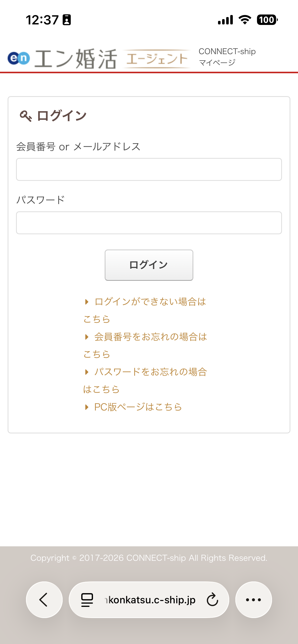Screen dimensions: 298x644
Task: Tap the Wi-Fi indicator in status bar
Action: pyautogui.click(x=245, y=19)
